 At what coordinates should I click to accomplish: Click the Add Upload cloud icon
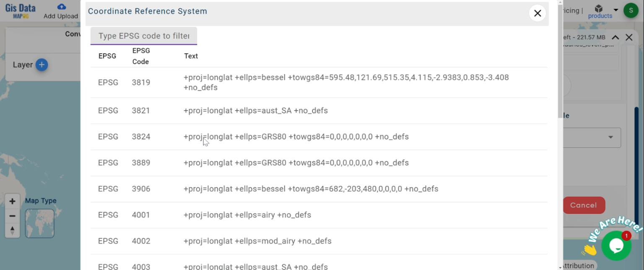point(61,7)
